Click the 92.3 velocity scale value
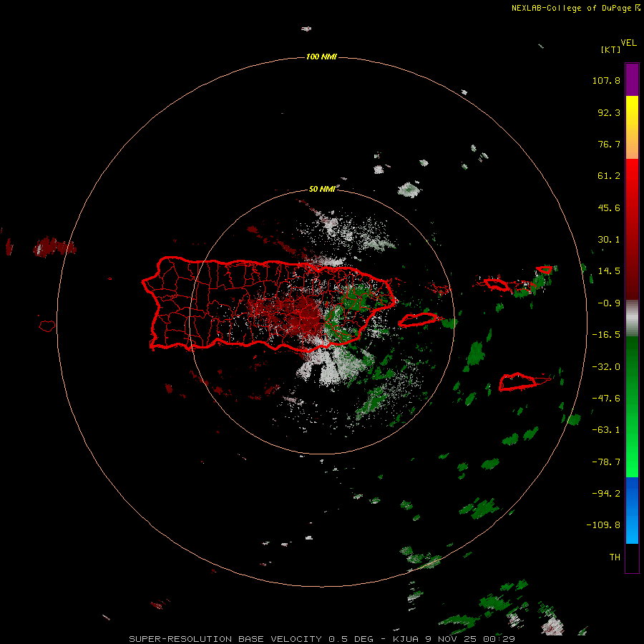This screenshot has width=644, height=644. coord(609,112)
